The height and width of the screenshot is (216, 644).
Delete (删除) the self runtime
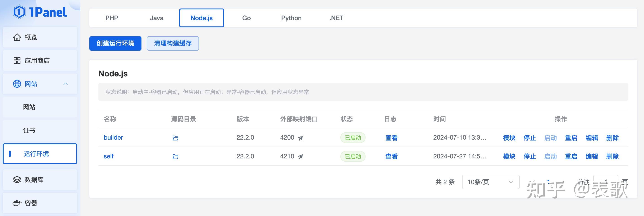pos(613,156)
